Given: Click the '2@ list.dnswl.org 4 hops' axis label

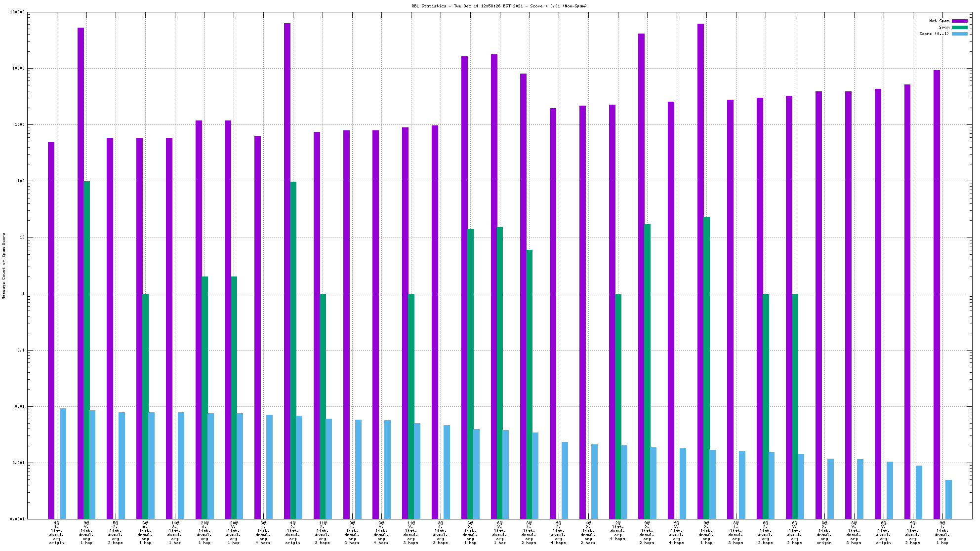Looking at the screenshot, I should [x=618, y=530].
